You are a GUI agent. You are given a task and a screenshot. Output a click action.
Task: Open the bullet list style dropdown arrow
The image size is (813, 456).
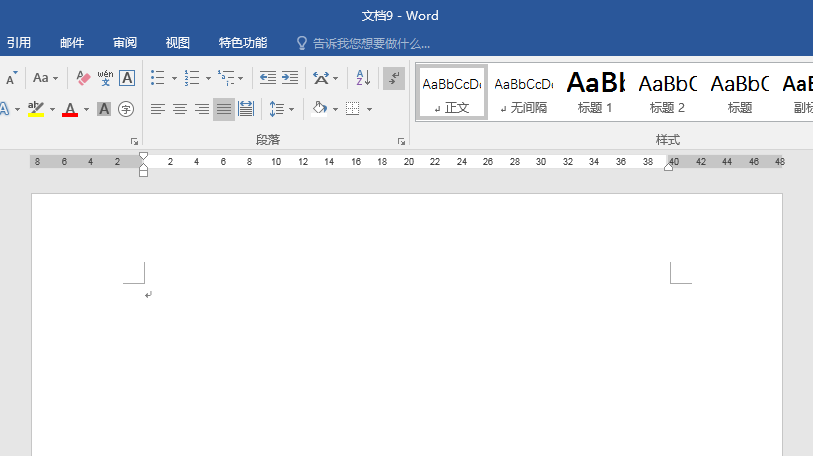click(174, 79)
